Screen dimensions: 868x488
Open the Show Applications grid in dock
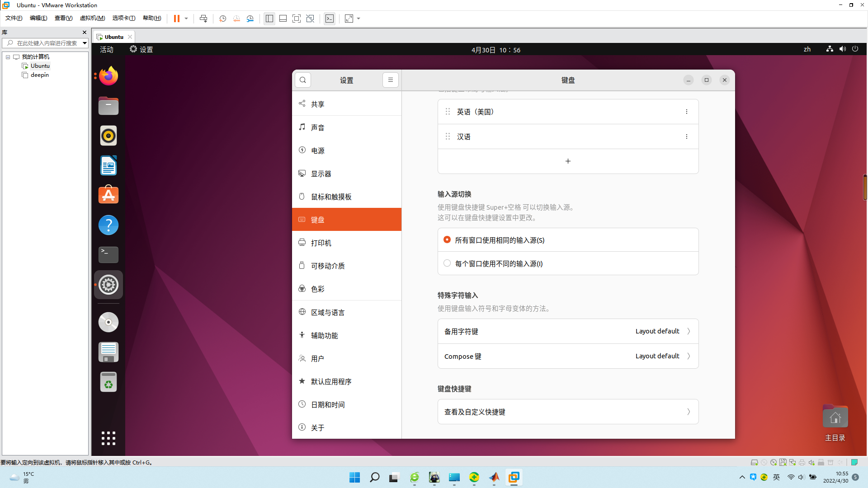coord(108,438)
